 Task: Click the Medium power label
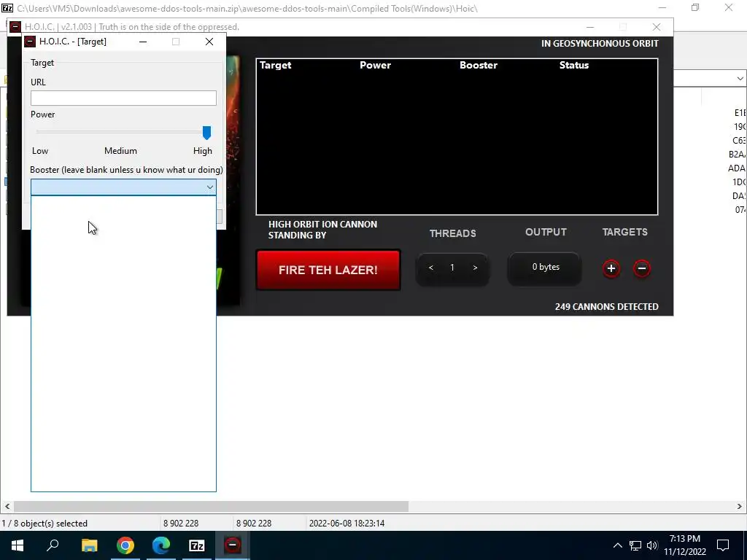click(x=120, y=151)
